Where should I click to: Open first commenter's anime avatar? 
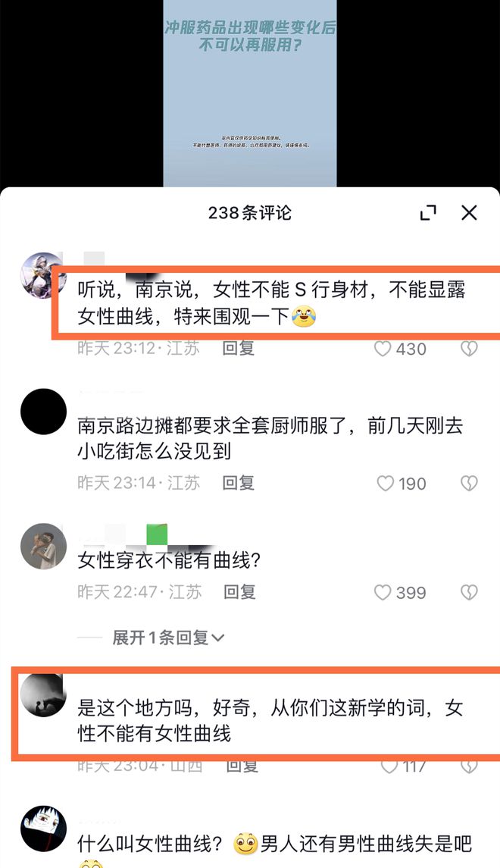click(43, 276)
